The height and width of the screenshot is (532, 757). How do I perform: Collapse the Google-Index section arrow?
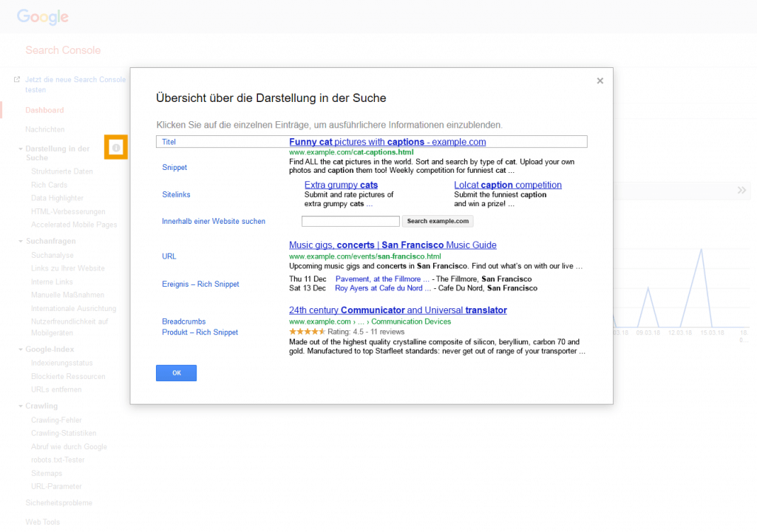[x=21, y=349]
